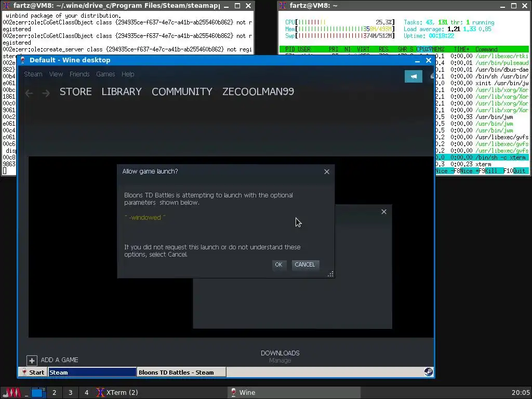The height and width of the screenshot is (399, 532).
Task: Close the Wine desktop window
Action: click(x=429, y=60)
